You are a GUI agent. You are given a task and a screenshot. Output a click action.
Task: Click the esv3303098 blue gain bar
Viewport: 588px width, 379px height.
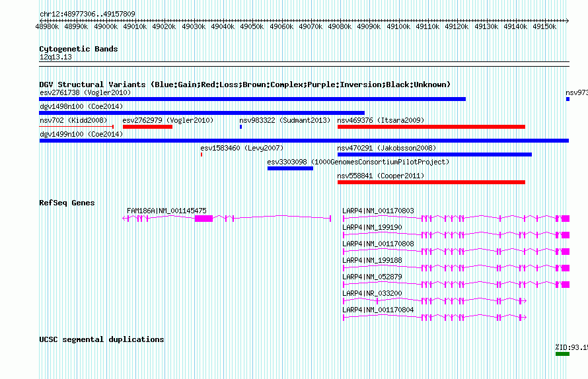[x=290, y=168]
